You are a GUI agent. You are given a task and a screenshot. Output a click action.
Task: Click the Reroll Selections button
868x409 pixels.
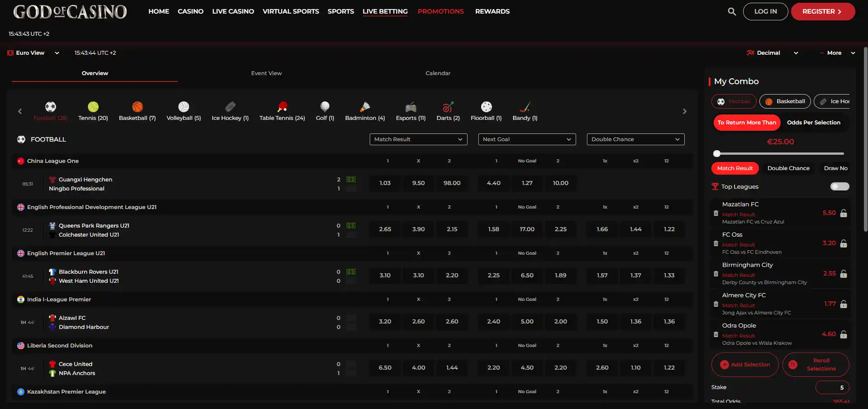click(816, 365)
